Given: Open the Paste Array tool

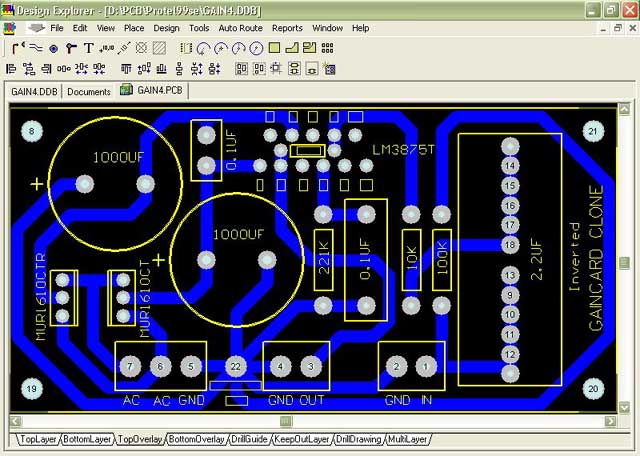Looking at the screenshot, I should [327, 48].
